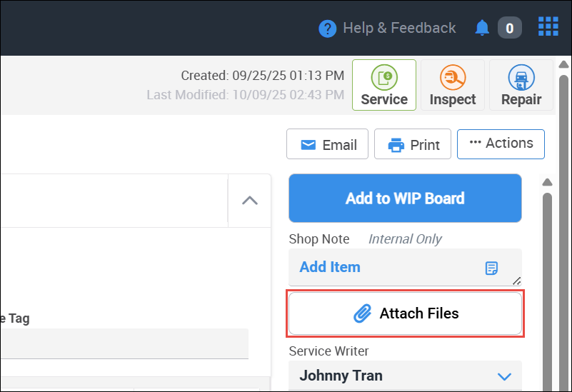Click the Created date text

(263, 76)
